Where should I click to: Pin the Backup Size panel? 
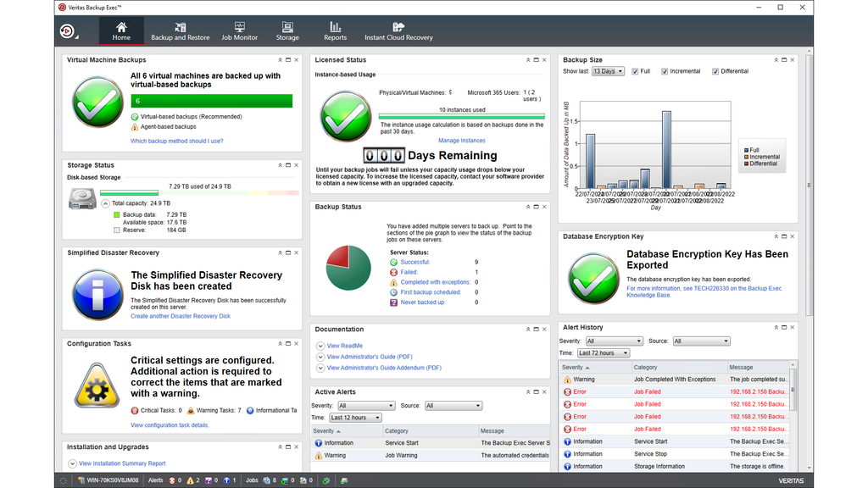[776, 59]
